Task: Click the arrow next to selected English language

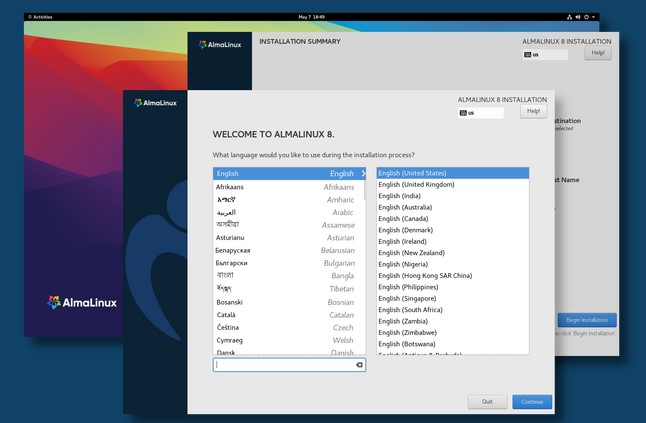Action: (x=363, y=173)
